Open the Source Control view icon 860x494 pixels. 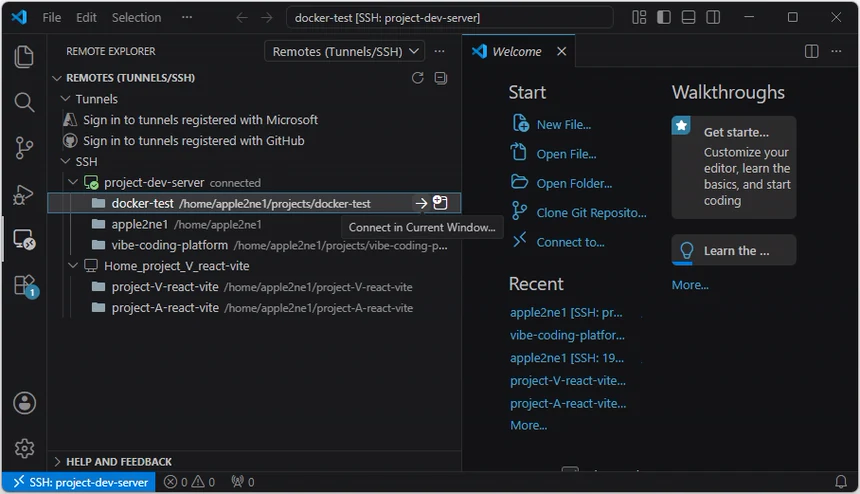(x=24, y=148)
